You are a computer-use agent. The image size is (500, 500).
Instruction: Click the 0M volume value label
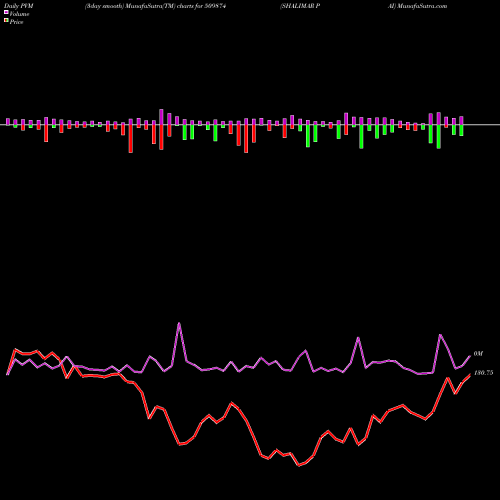tap(478, 354)
